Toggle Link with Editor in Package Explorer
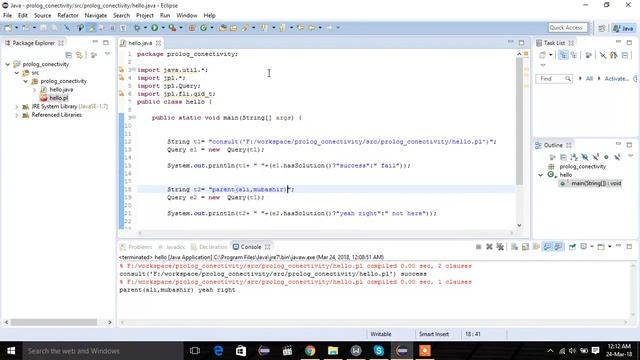640x360 pixels. click(x=79, y=55)
